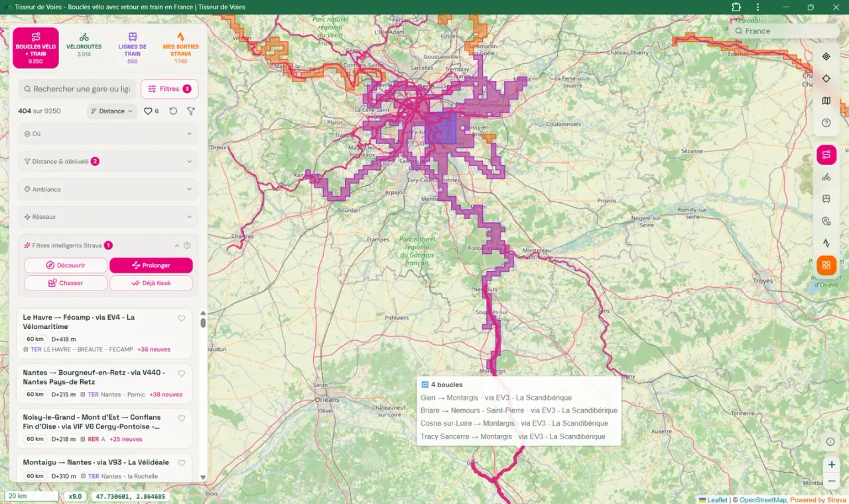Open the OpenStreetMap attribution link
Screen dimensions: 849x504
(762, 500)
